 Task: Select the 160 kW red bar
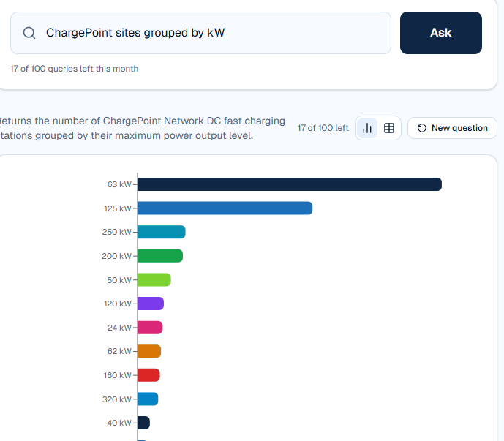[148, 375]
